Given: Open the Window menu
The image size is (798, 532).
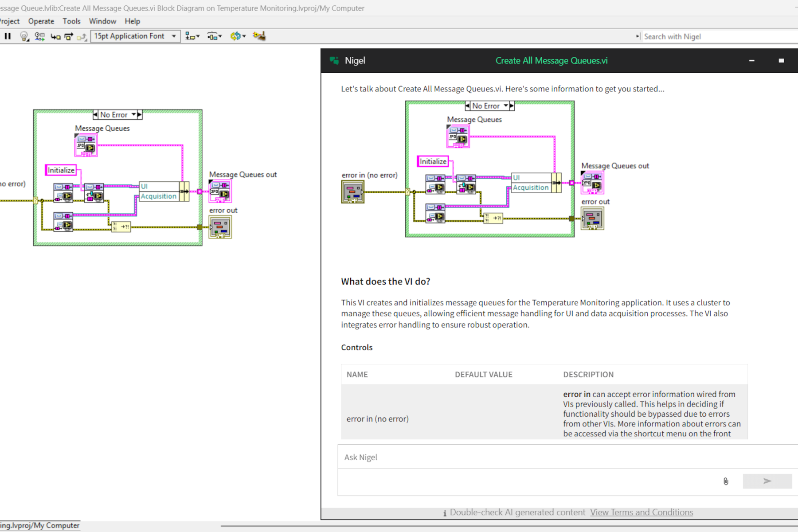Looking at the screenshot, I should (x=102, y=21).
